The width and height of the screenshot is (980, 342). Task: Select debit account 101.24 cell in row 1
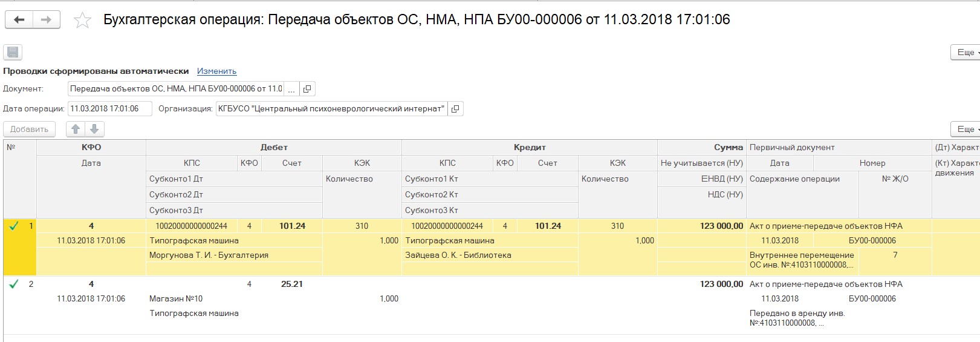(292, 226)
